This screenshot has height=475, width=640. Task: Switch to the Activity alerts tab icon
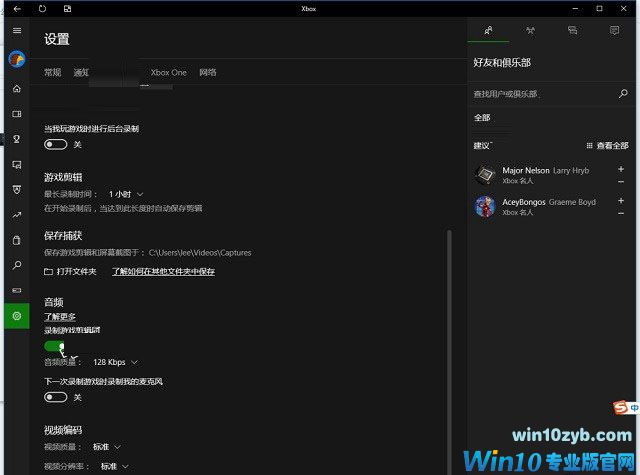[614, 30]
